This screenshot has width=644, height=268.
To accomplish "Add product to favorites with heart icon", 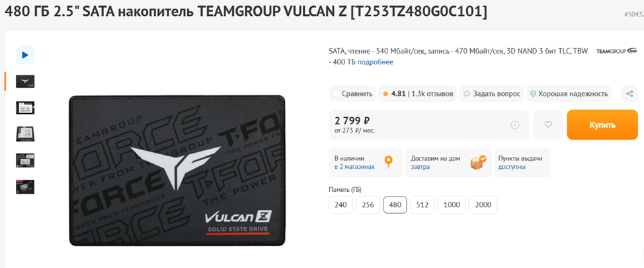I will [548, 124].
